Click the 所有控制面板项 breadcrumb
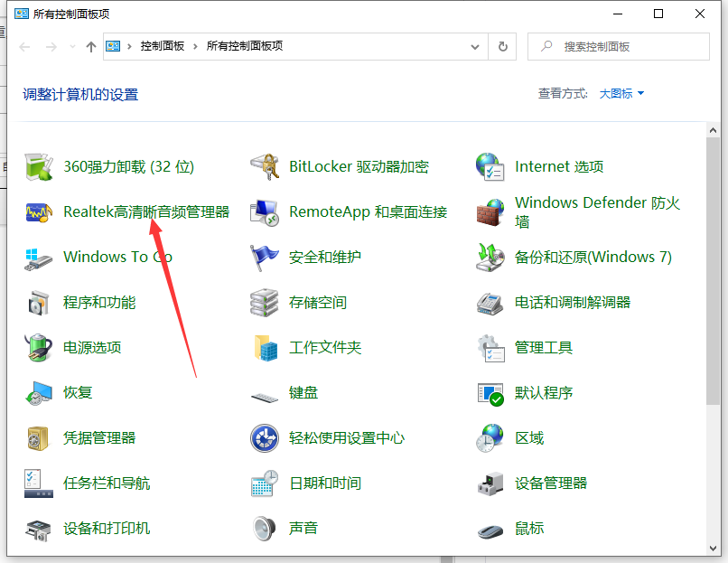Viewport: 728px width, 563px height. [248, 46]
